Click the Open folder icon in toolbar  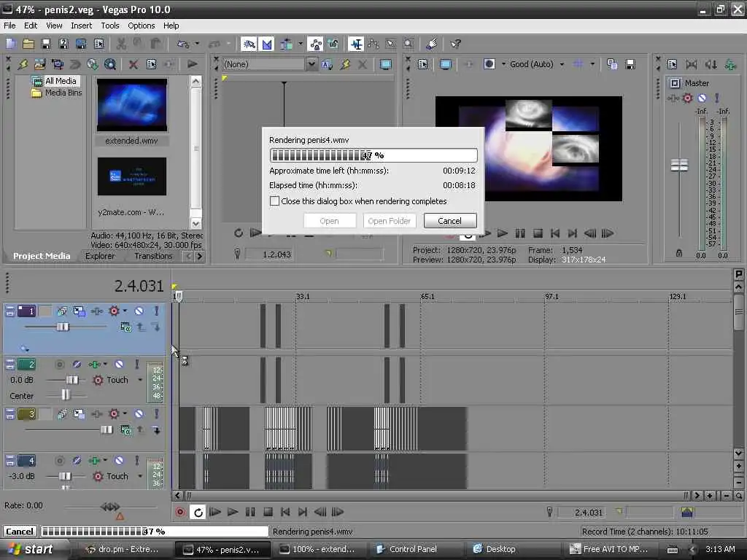pyautogui.click(x=28, y=44)
